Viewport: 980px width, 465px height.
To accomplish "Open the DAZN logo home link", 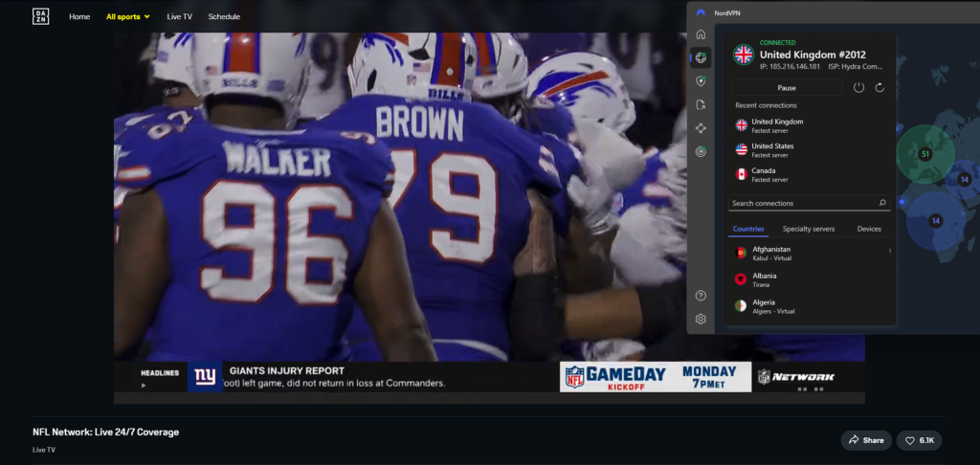I will pos(40,17).
